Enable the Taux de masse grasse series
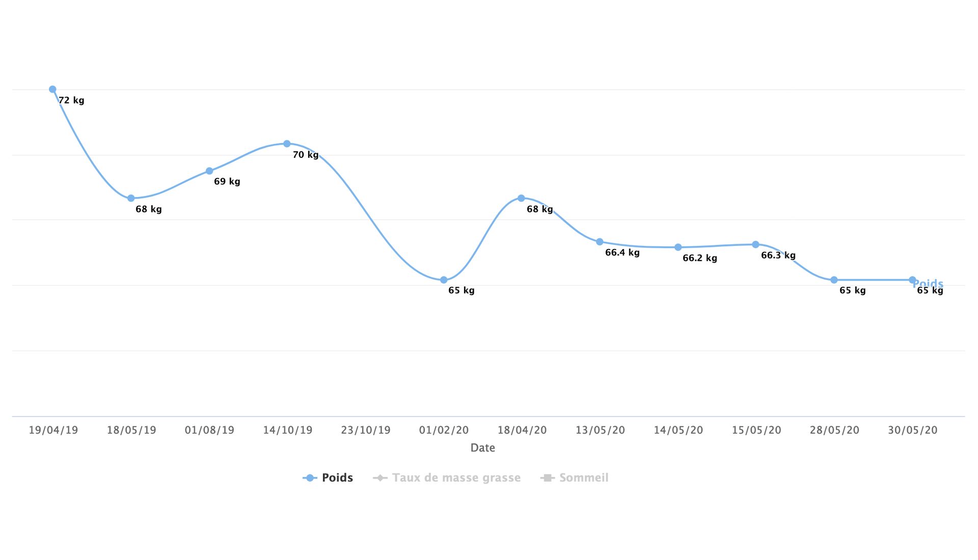This screenshot has width=978, height=560. click(456, 478)
